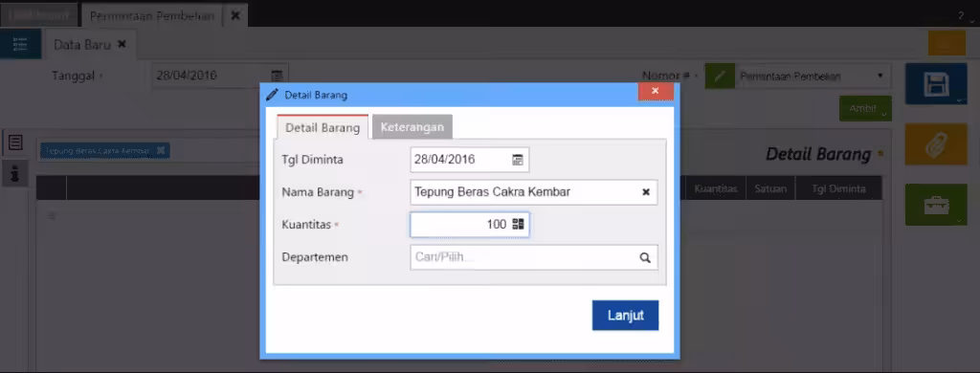Click the blue save disk icon

pos(936,84)
